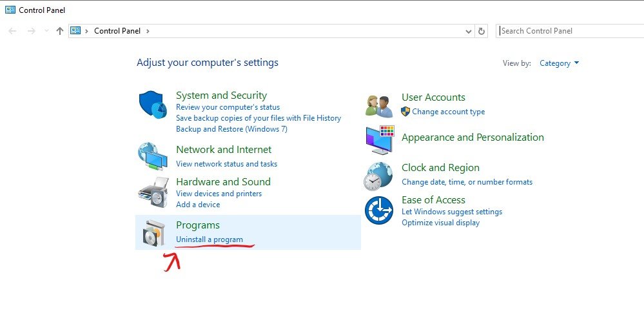
Task: Click the Control Panel breadcrumb item
Action: tap(117, 31)
